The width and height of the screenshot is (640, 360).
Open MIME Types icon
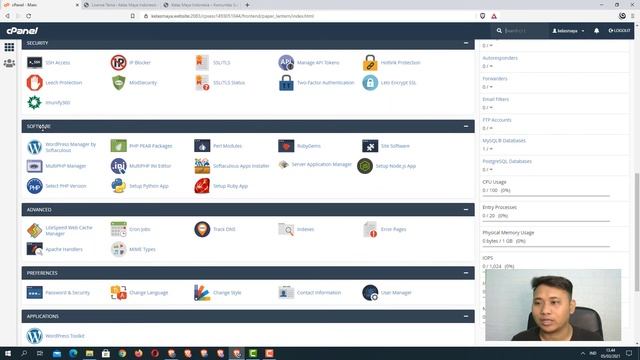pos(118,249)
